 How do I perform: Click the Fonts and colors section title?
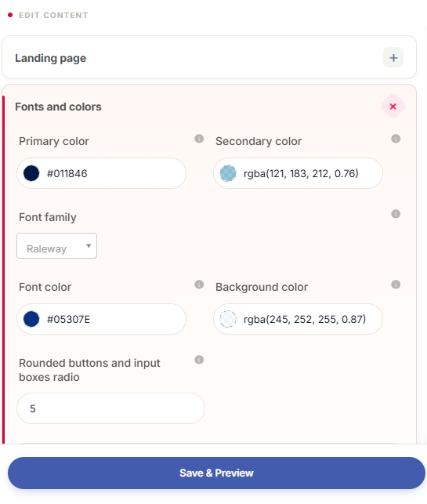[x=58, y=107]
